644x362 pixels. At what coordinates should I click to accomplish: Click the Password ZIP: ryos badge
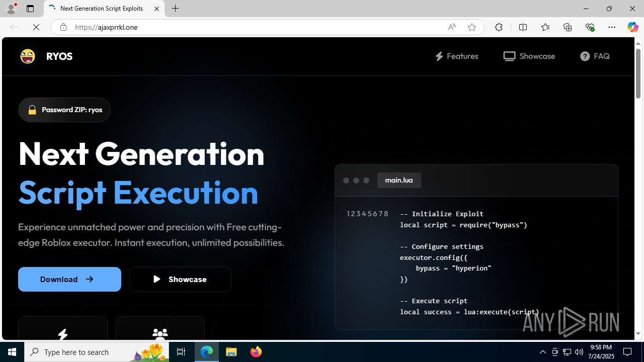coord(64,110)
